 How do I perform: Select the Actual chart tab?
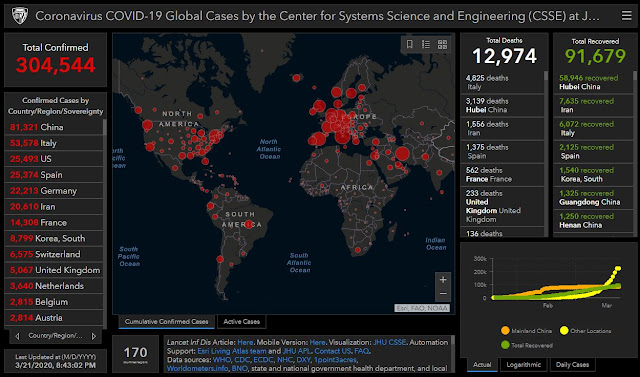coord(482,364)
